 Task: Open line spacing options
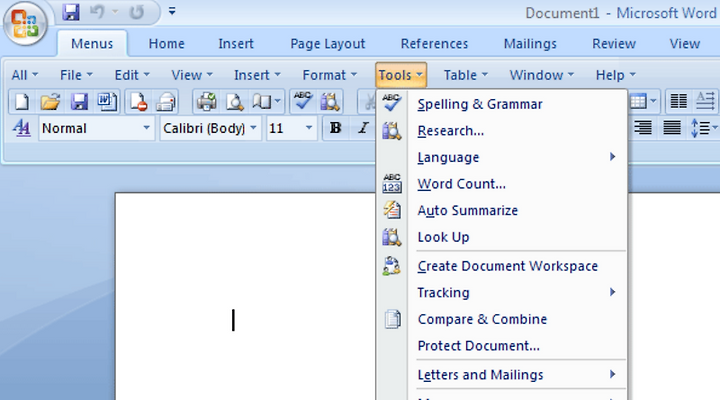(703, 128)
